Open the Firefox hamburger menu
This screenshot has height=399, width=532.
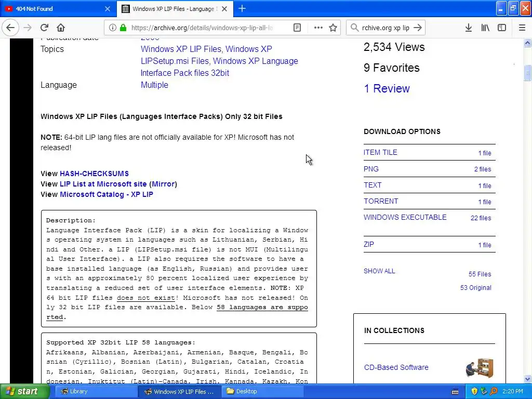[522, 28]
